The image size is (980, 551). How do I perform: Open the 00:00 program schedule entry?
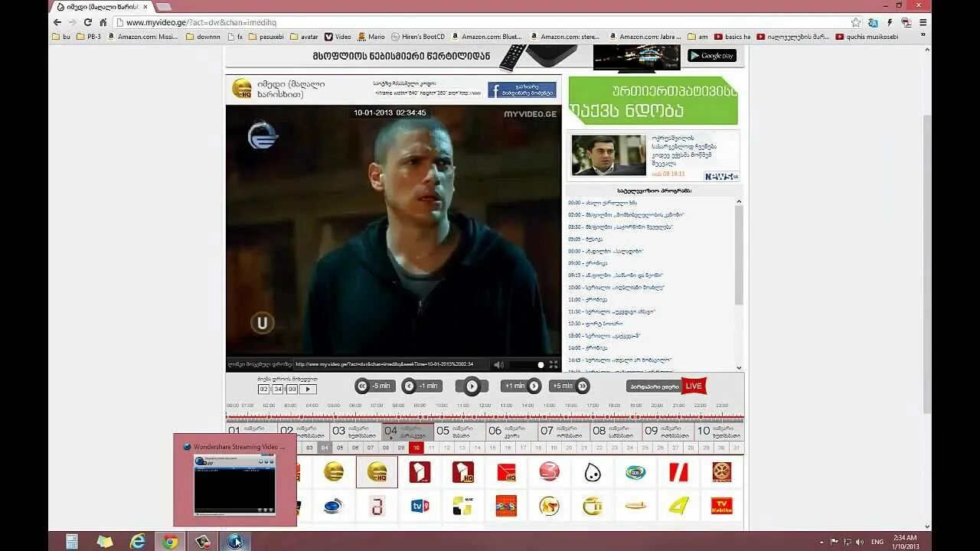tap(603, 203)
